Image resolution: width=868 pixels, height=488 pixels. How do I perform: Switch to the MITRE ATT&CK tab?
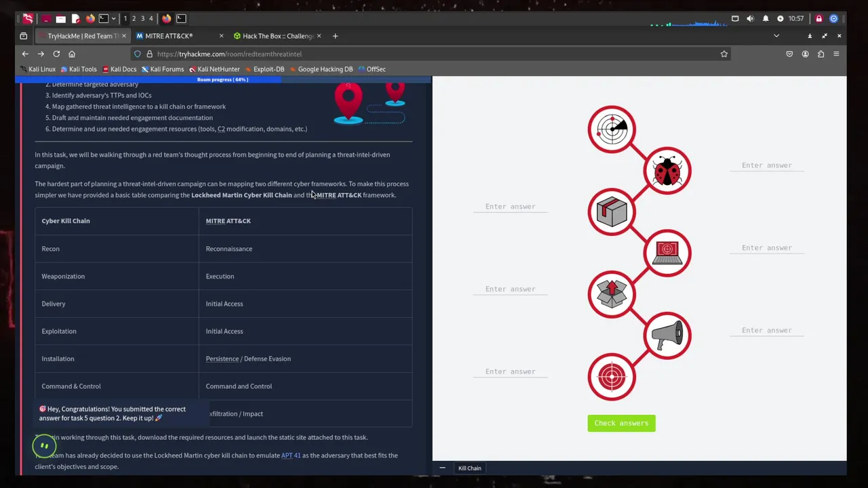[x=179, y=36]
